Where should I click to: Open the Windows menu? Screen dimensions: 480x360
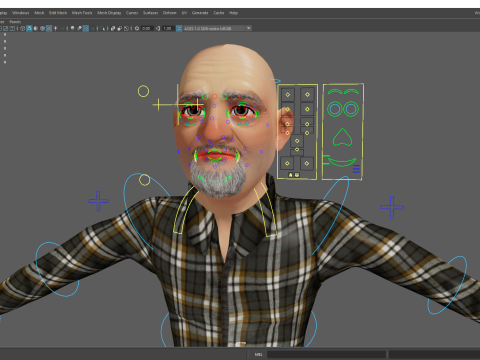point(21,13)
